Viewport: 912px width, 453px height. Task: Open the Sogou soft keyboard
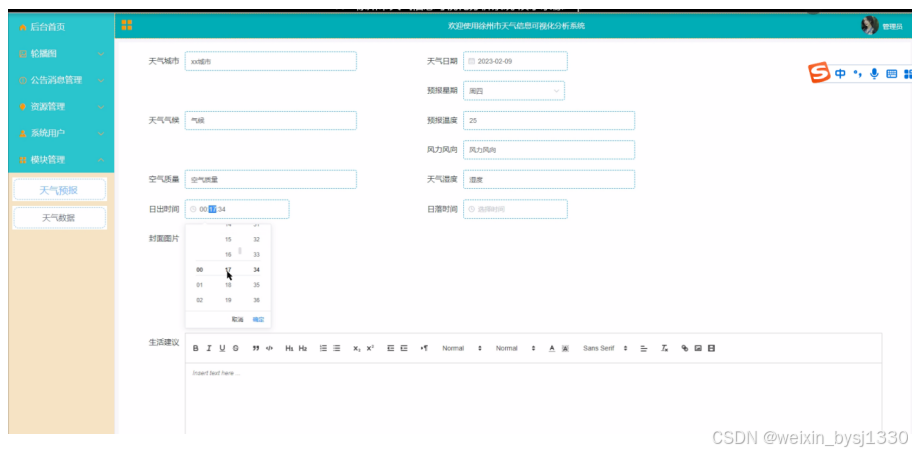tap(892, 73)
